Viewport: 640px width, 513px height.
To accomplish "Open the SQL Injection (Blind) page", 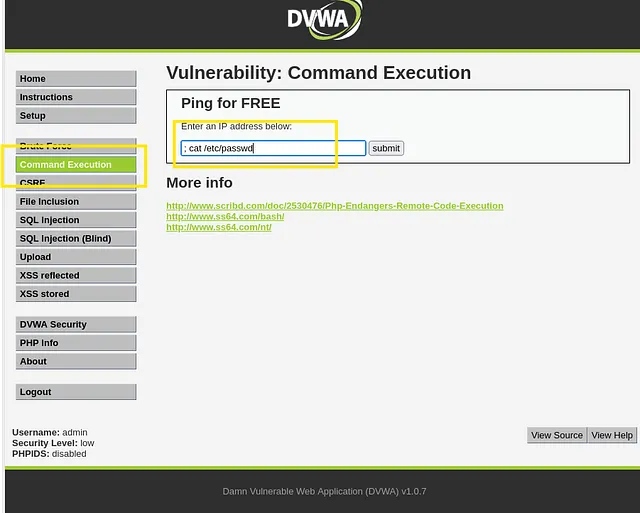I will click(76, 238).
